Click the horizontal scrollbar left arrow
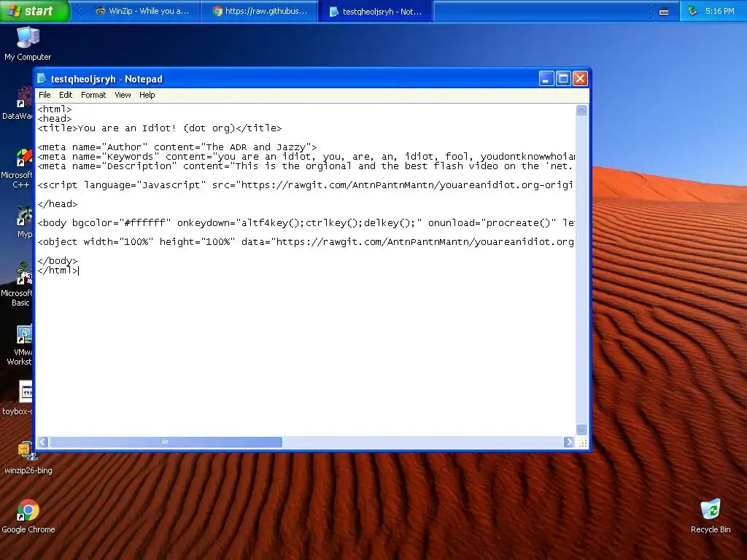The image size is (747, 560). point(42,442)
